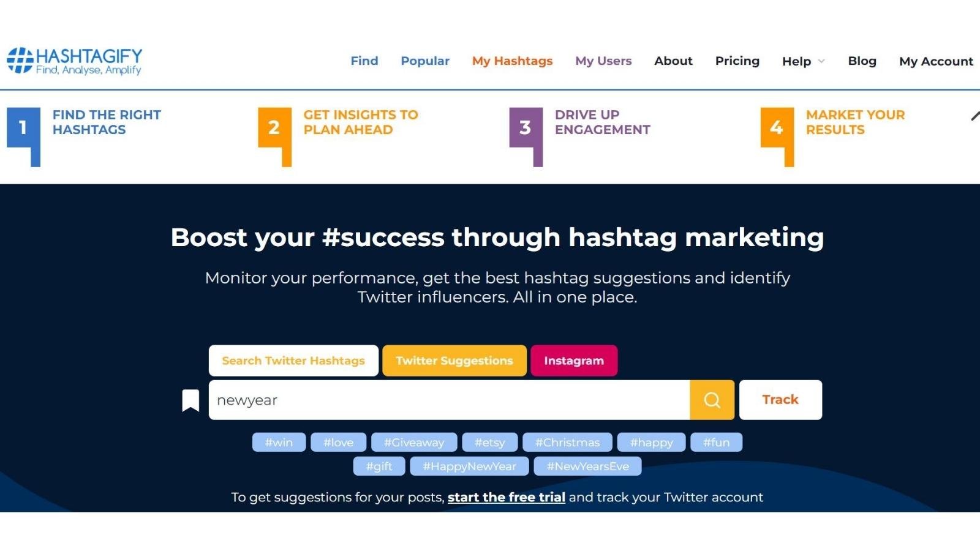Choose the #HappyNewYear suggestion chip
This screenshot has height=551, width=980.
click(x=469, y=466)
